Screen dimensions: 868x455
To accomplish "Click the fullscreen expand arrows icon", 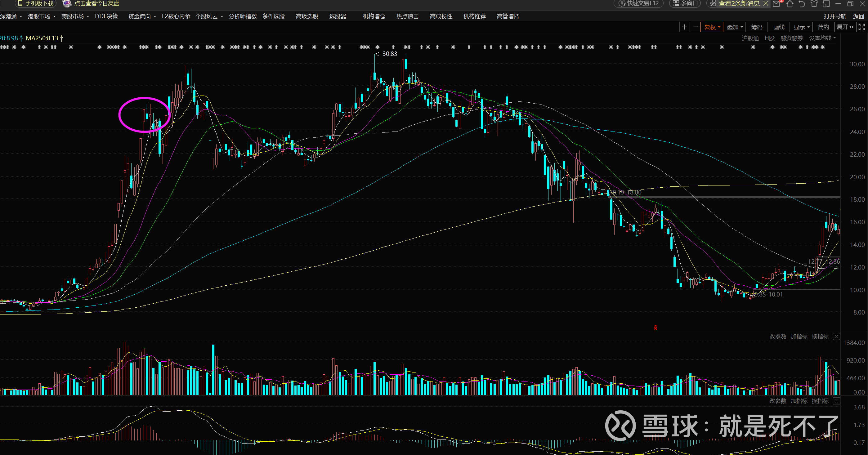I will point(861,27).
